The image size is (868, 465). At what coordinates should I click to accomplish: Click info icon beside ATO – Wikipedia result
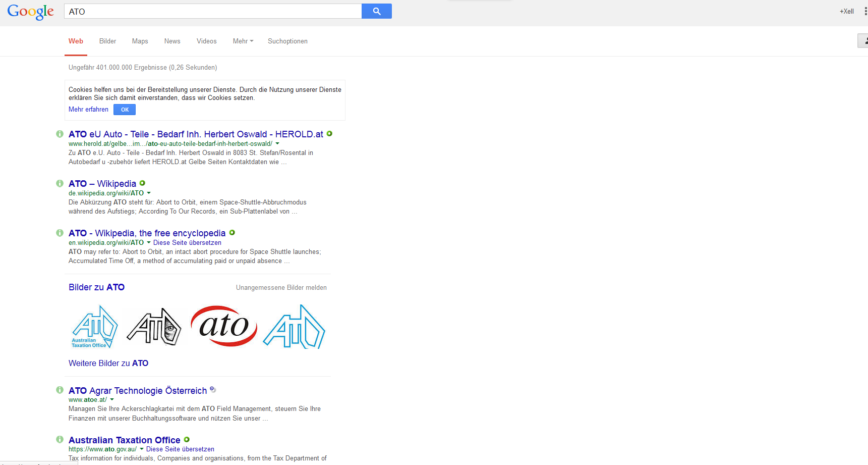pos(60,183)
